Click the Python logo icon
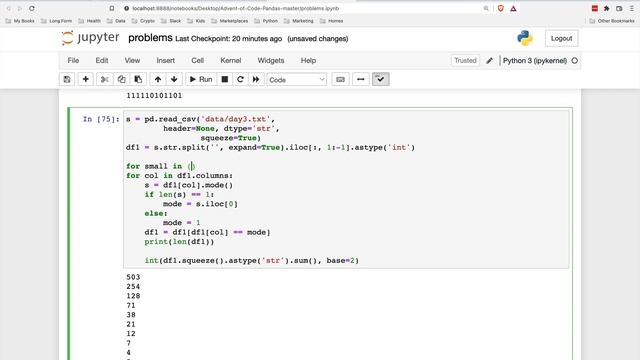640x360 pixels. [x=524, y=38]
